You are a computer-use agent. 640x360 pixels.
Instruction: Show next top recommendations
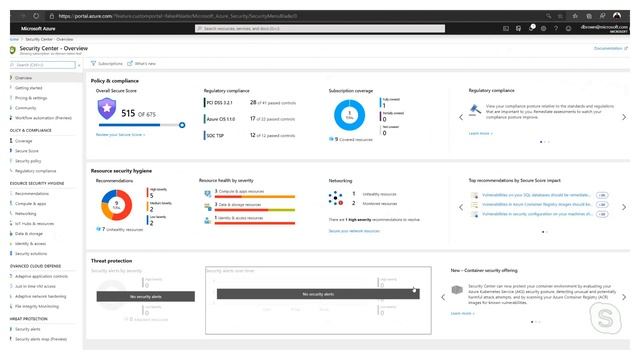pos(624,207)
